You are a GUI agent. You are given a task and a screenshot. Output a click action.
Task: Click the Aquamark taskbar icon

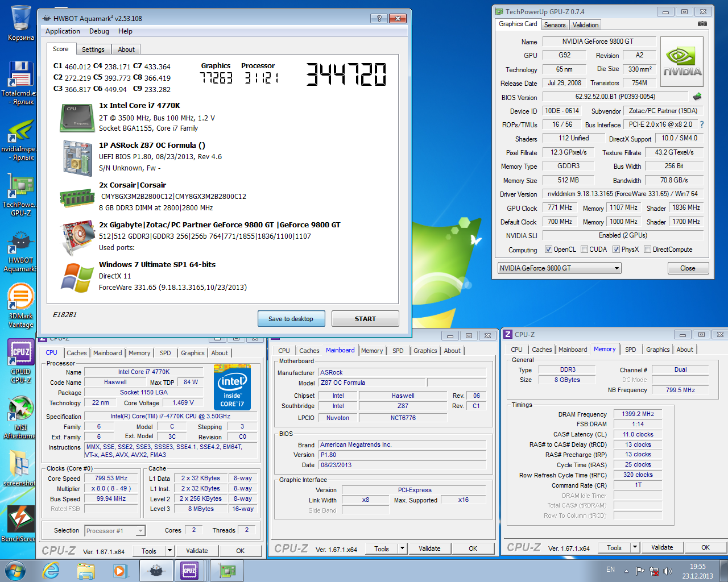[x=156, y=571]
